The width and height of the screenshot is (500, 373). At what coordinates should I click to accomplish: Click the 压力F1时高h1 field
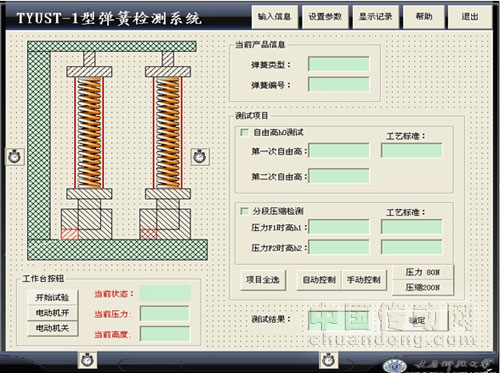(339, 227)
